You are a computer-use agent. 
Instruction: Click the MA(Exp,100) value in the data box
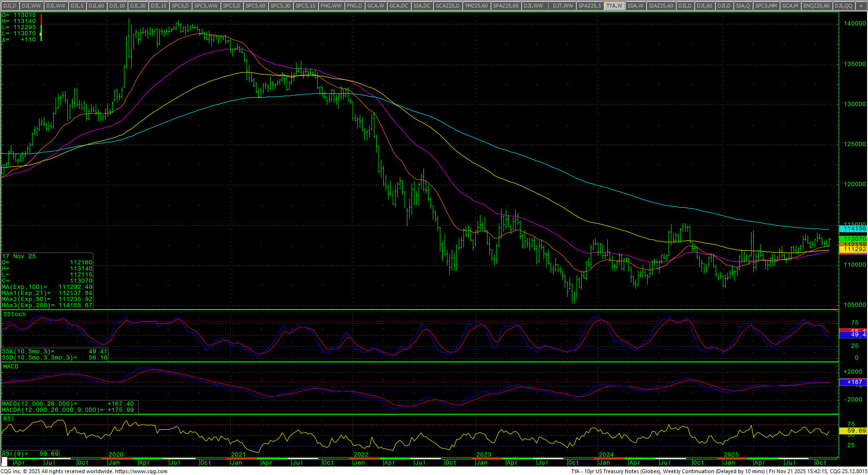(x=75, y=287)
